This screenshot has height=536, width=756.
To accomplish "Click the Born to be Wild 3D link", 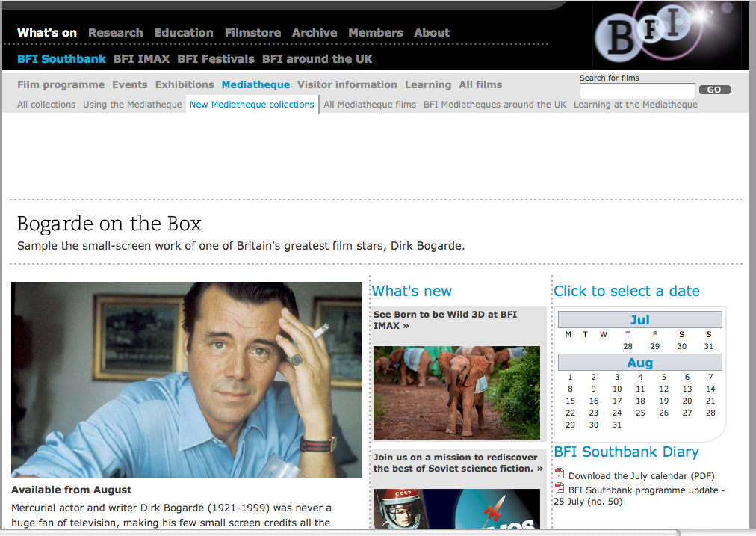I will [445, 320].
